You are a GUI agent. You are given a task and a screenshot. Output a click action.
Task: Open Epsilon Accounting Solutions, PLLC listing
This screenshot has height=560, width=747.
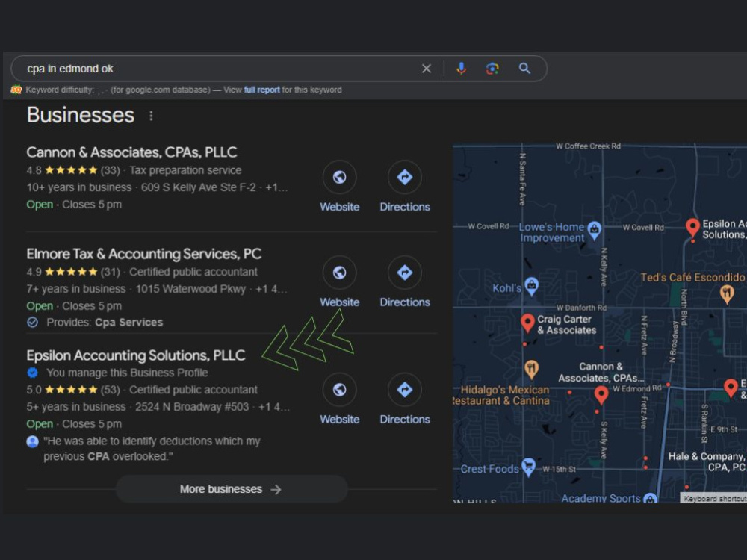click(136, 355)
